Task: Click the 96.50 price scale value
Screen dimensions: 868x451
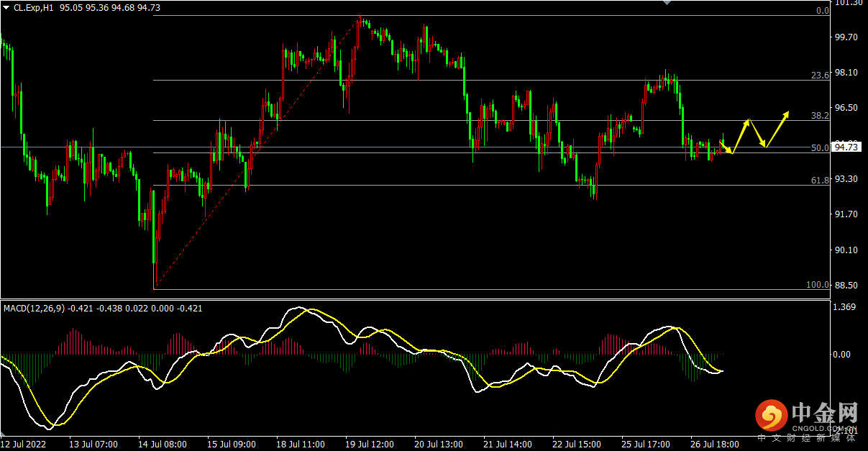Action: point(846,108)
